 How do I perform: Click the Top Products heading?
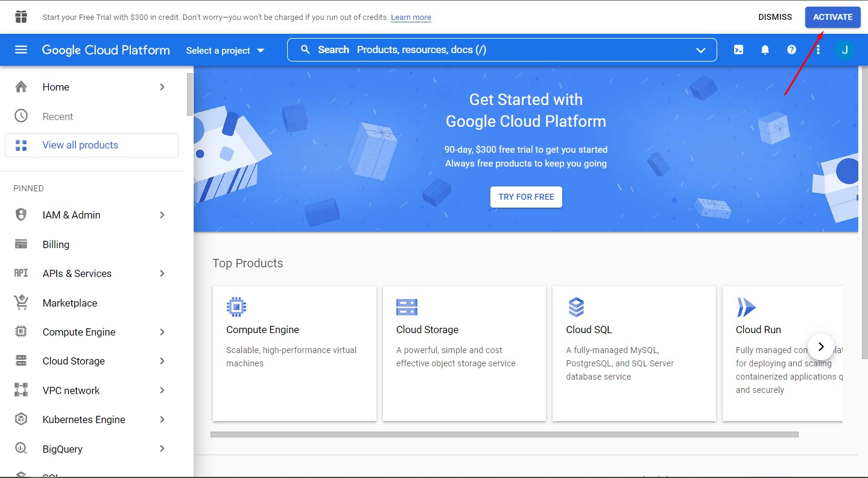[x=247, y=263]
